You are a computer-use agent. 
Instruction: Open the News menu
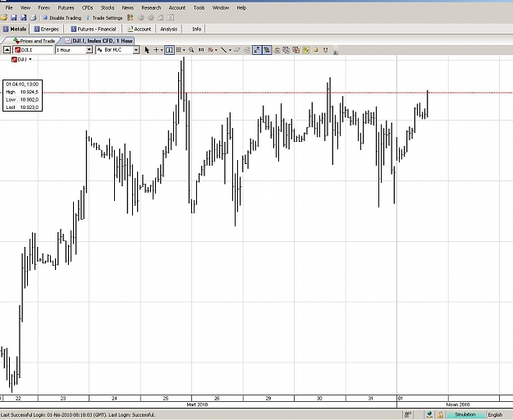127,7
